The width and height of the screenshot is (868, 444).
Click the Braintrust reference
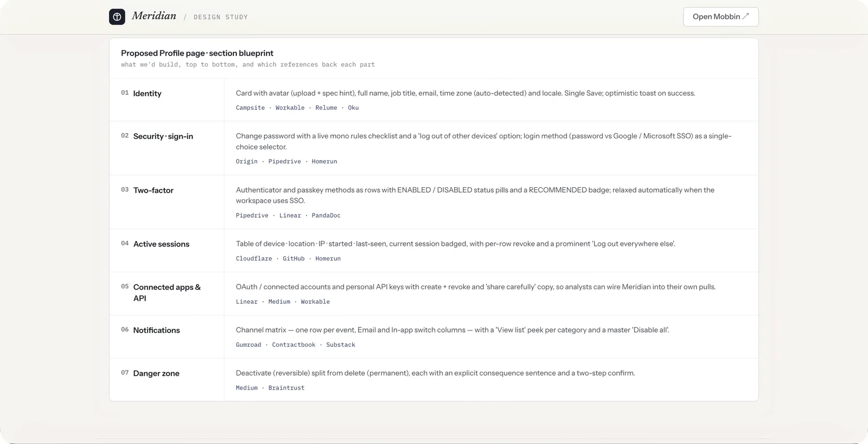(286, 388)
